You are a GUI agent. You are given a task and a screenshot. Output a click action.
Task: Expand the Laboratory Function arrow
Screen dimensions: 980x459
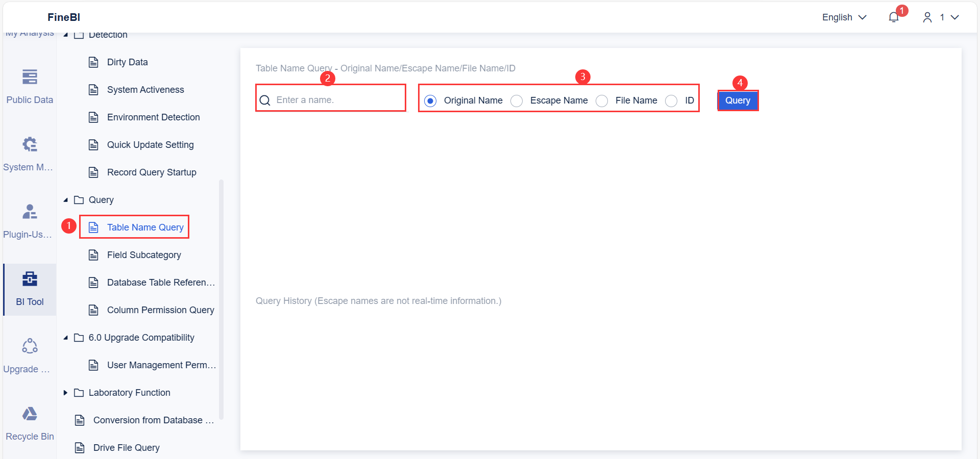pos(65,393)
